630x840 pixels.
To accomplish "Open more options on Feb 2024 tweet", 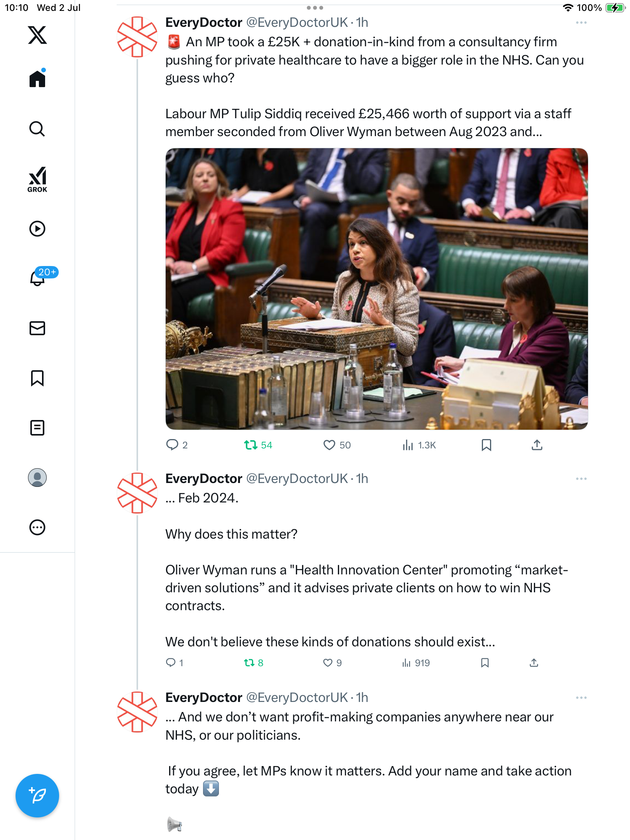I will [x=581, y=479].
